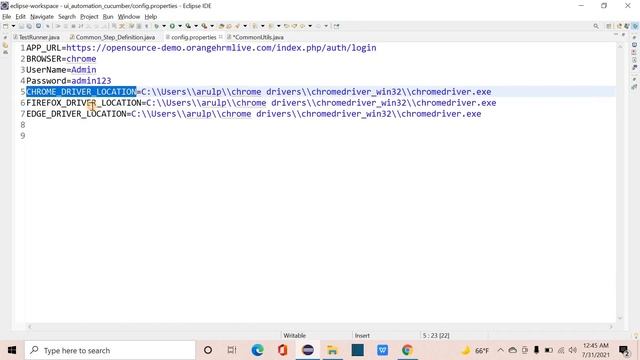Click the New file toolbar icon
The width and height of the screenshot is (640, 360).
(x=6, y=26)
